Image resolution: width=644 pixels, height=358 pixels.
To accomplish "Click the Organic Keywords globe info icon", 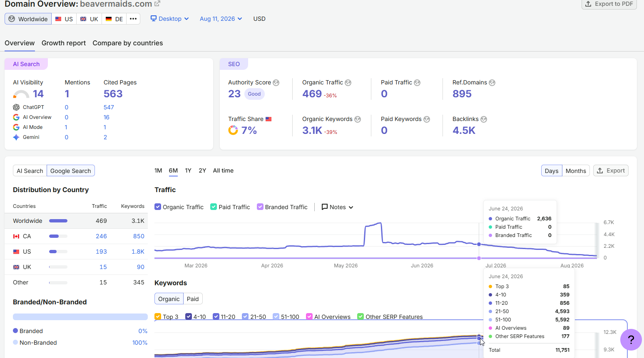I will pyautogui.click(x=358, y=119).
